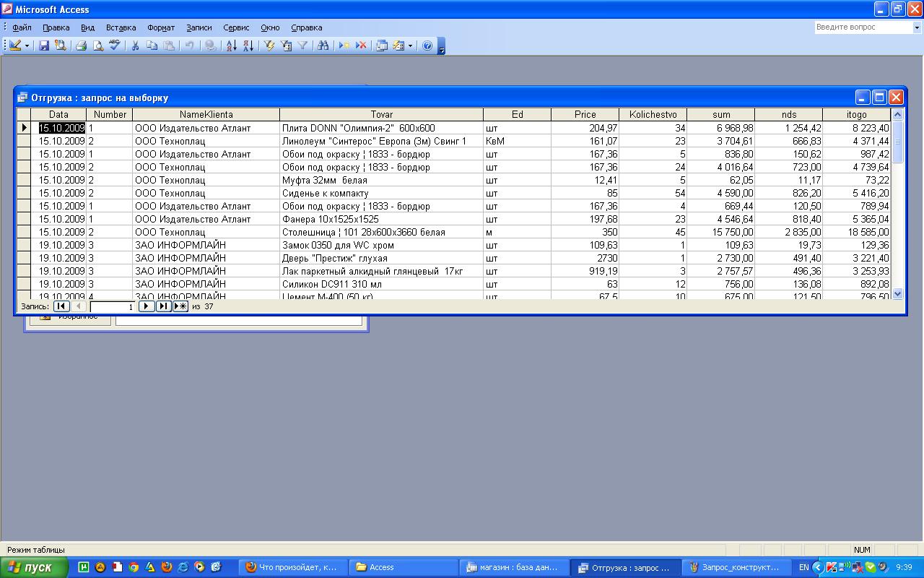
Task: Open the Файл menu
Action: 22,27
